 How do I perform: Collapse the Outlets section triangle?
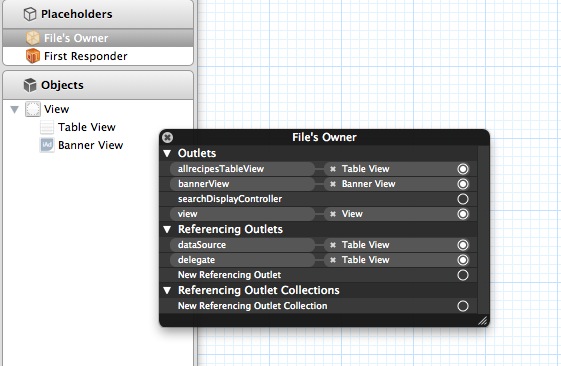[167, 153]
